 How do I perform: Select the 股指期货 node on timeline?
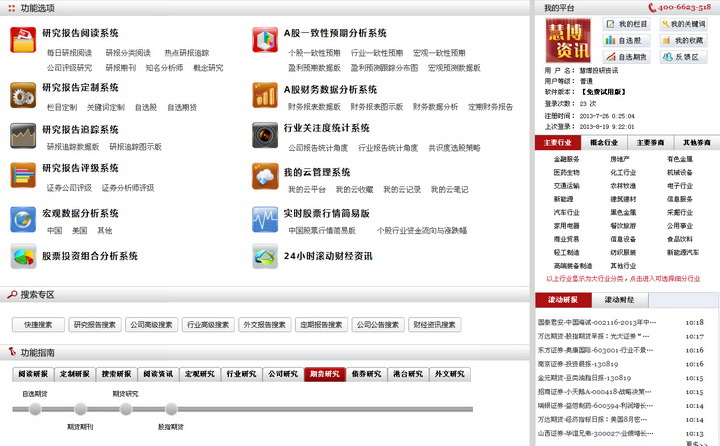[171, 409]
